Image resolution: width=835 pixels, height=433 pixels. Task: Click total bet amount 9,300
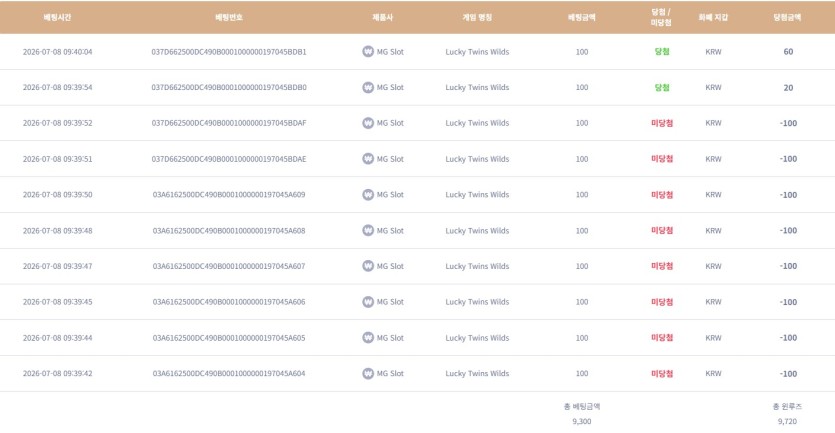tap(582, 421)
